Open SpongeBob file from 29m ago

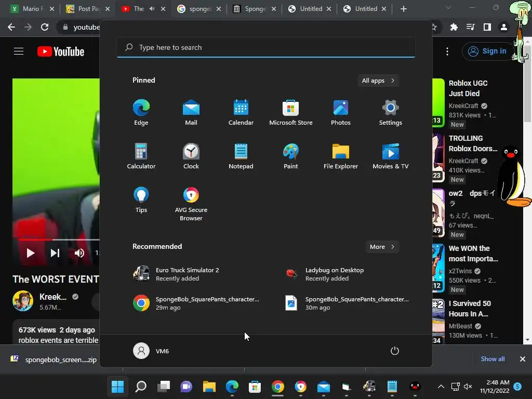tap(197, 303)
